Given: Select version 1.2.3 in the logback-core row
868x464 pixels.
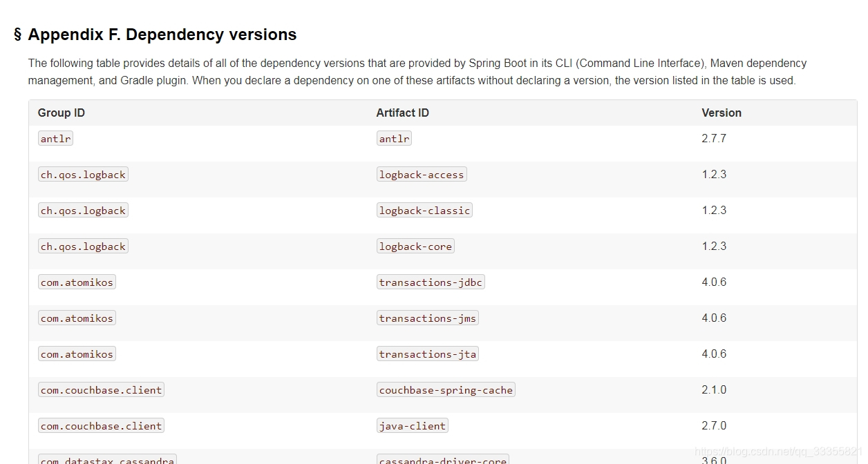Looking at the screenshot, I should pyautogui.click(x=714, y=246).
